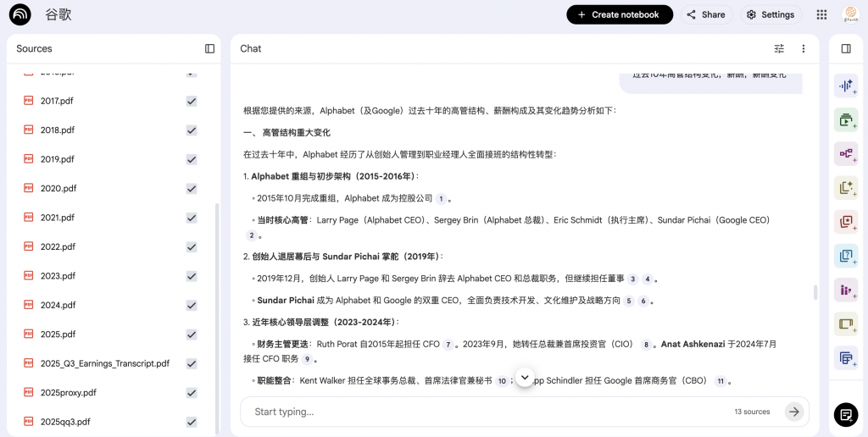The height and width of the screenshot is (437, 868).
Task: Open the chat more options menu
Action: click(x=804, y=49)
